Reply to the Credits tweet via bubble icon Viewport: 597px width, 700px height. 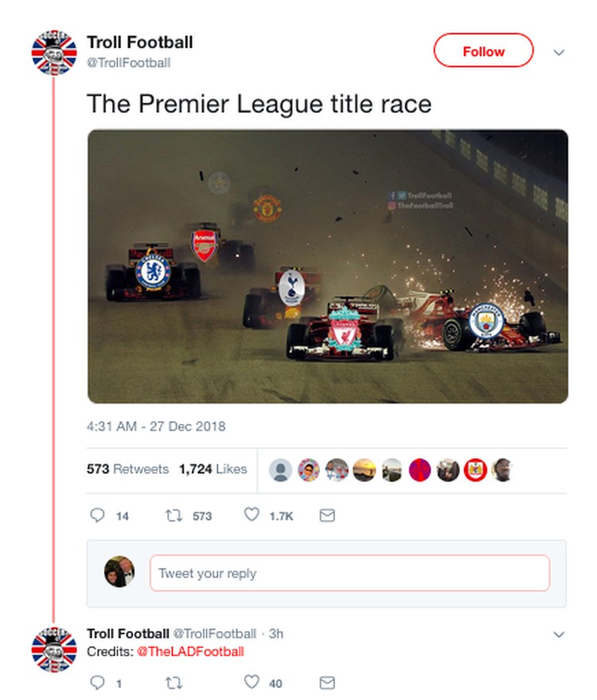tap(97, 682)
